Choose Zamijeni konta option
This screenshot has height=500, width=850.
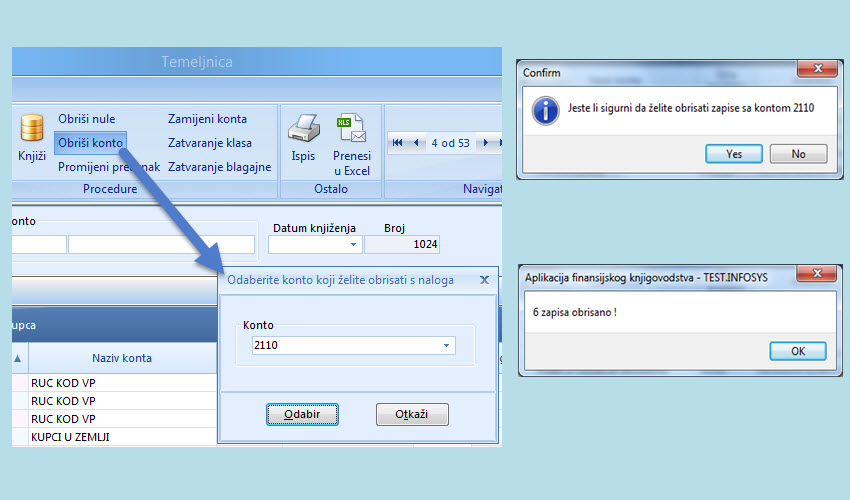click(207, 119)
